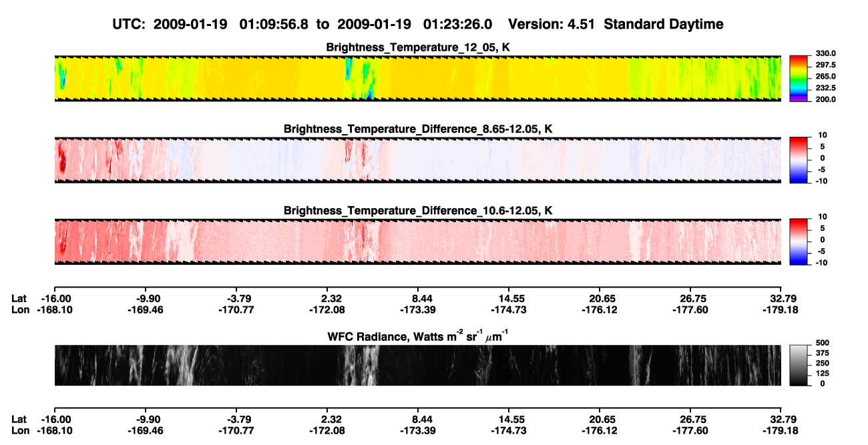
Task: Click the '500' label on WFC color bar
Action: point(821,343)
